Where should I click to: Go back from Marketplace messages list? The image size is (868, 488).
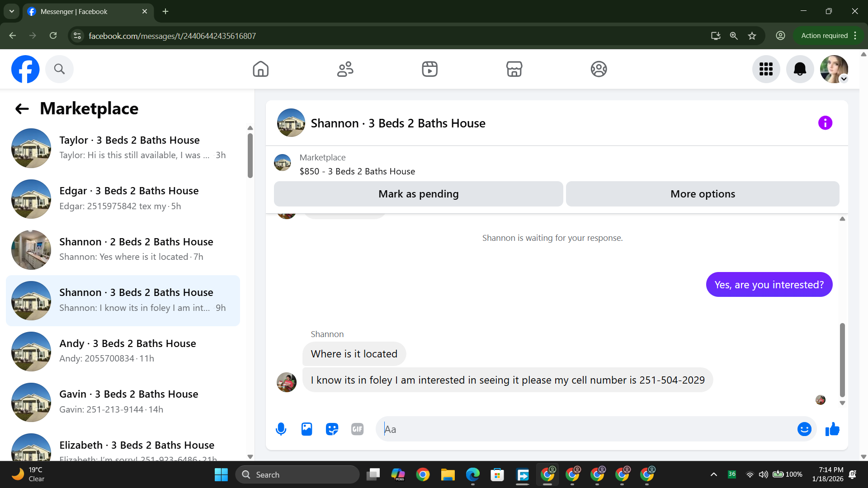coord(22,108)
